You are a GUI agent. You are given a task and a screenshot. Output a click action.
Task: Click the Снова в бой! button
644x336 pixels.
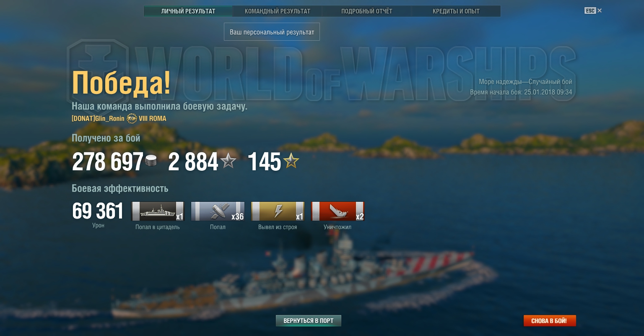(x=550, y=321)
